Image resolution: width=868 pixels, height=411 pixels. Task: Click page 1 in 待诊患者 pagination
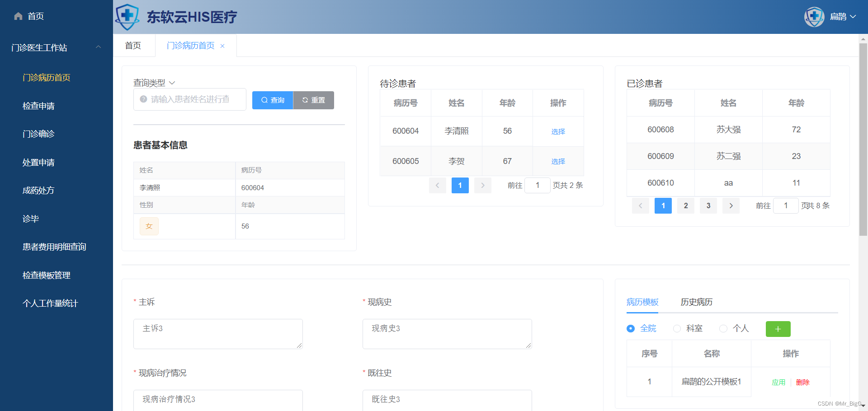[x=460, y=185]
